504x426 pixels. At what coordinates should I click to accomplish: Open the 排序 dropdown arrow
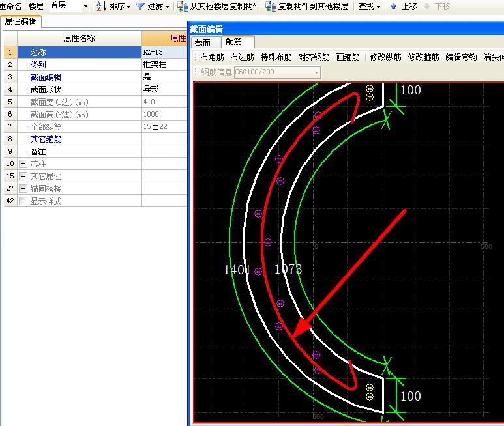coord(129,7)
